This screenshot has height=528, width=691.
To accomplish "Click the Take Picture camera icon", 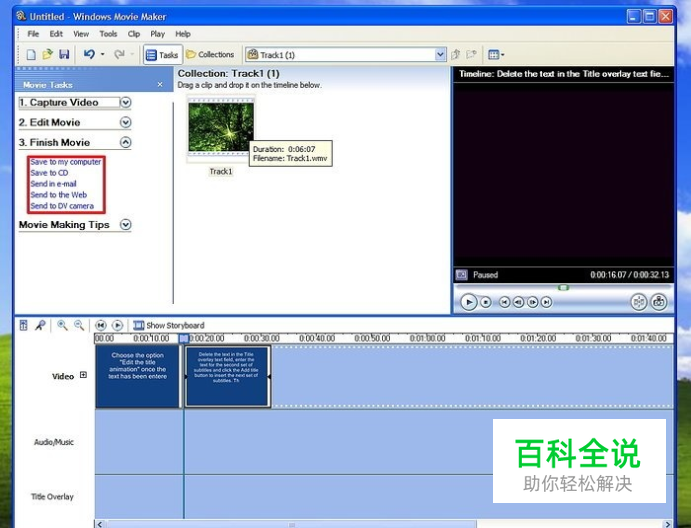I will click(659, 302).
